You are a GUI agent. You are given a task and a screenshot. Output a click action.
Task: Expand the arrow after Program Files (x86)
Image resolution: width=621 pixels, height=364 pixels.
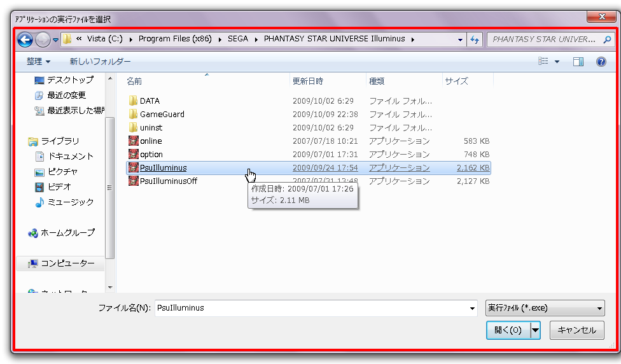[220, 39]
